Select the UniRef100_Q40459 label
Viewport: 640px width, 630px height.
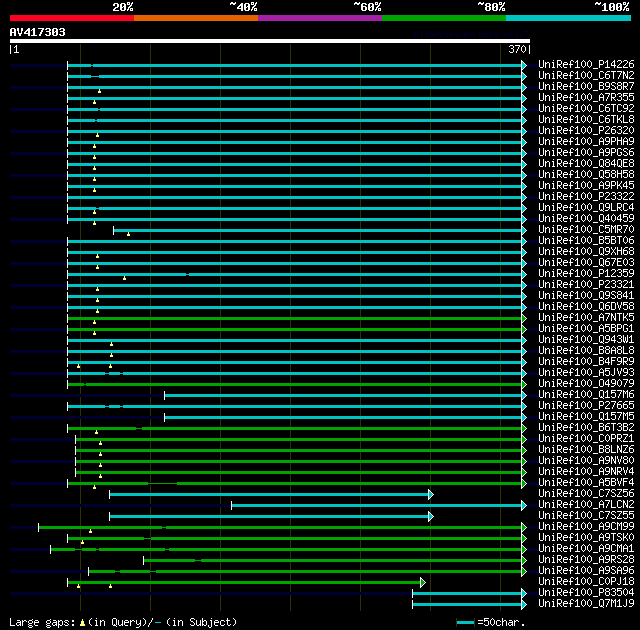586,219
